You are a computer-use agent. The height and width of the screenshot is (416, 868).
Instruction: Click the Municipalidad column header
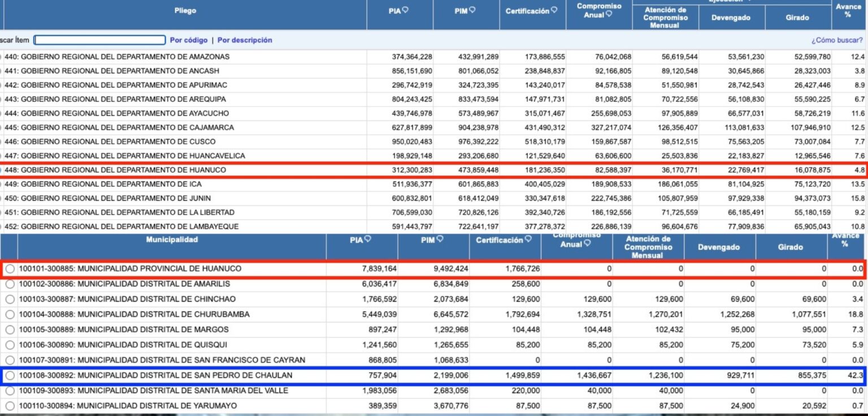pyautogui.click(x=172, y=240)
